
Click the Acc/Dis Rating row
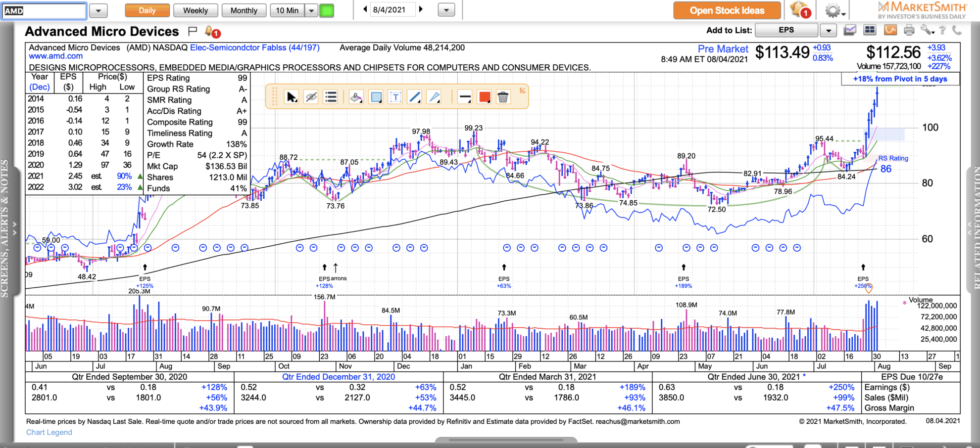click(197, 111)
